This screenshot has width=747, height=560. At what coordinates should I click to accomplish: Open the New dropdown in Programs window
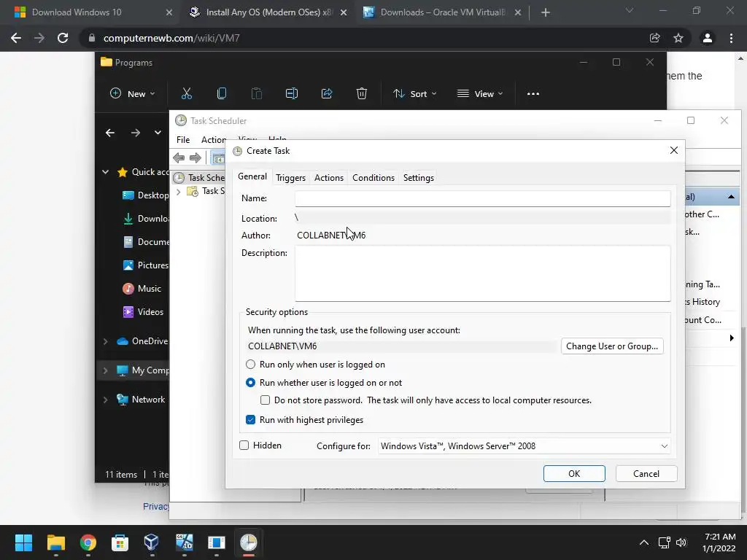pos(133,94)
